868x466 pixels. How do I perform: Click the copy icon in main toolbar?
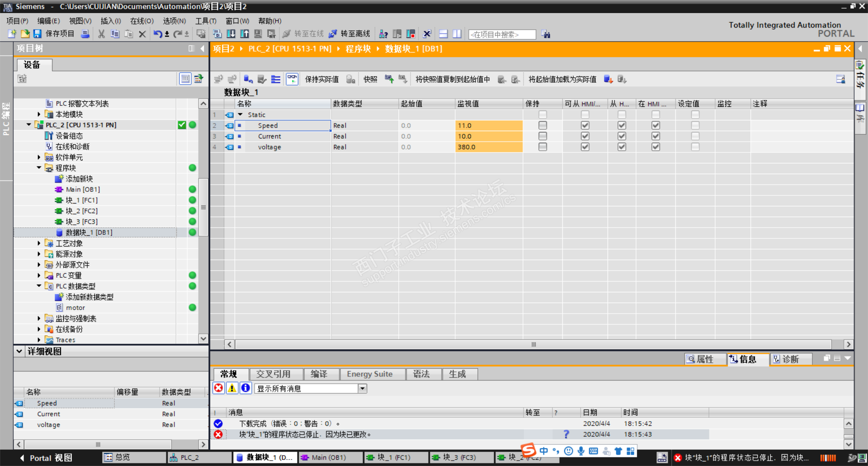tap(115, 34)
